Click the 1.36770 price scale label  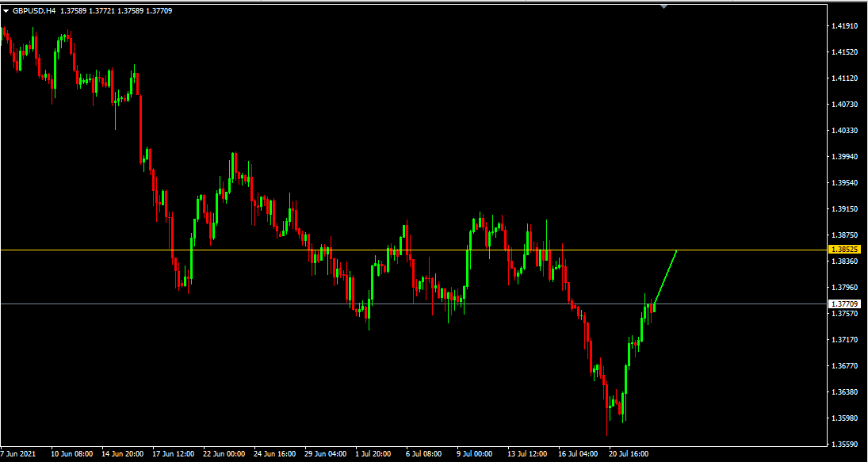(845, 366)
